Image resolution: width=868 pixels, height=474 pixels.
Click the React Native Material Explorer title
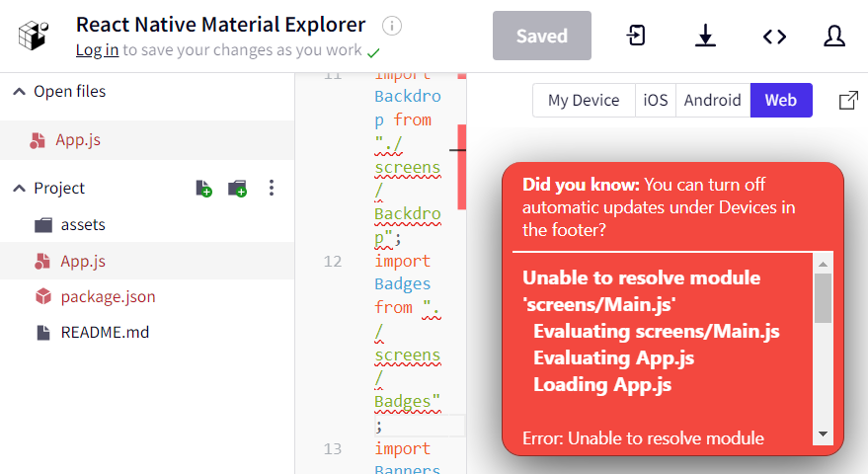pos(221,25)
